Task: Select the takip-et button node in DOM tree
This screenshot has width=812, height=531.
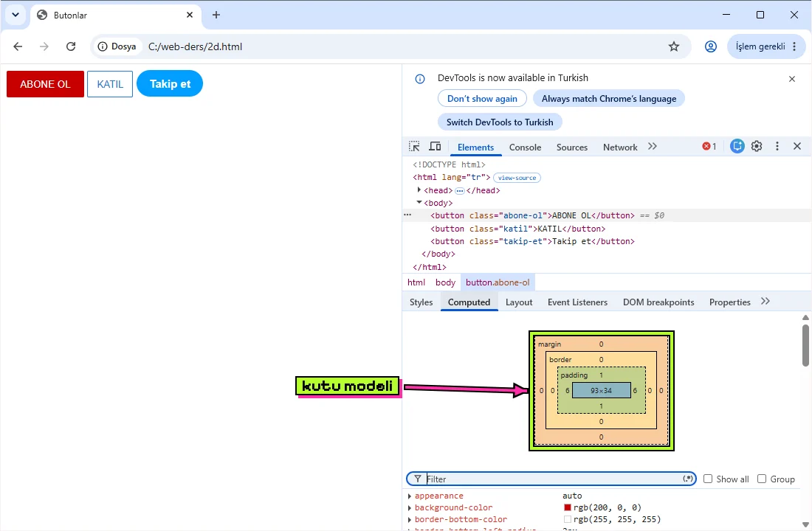Action: click(532, 241)
